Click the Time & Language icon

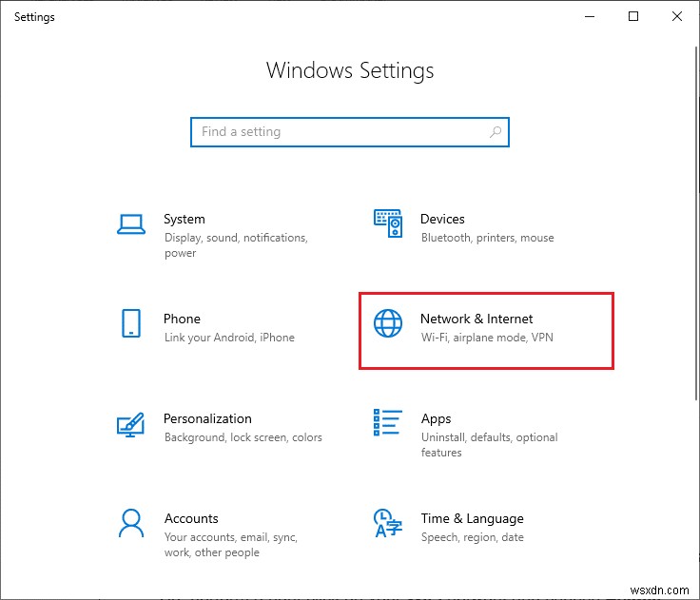[x=387, y=523]
